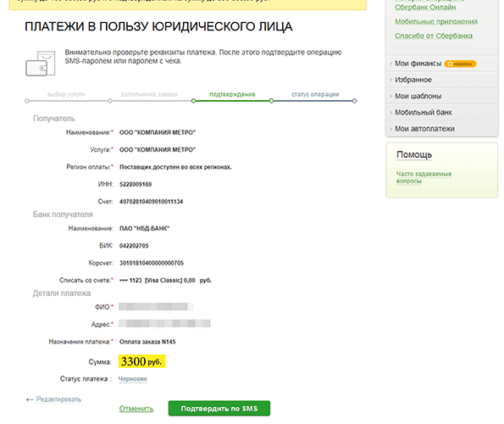Click the Детали платежа section heading
The width and height of the screenshot is (504, 424).
coord(62,293)
